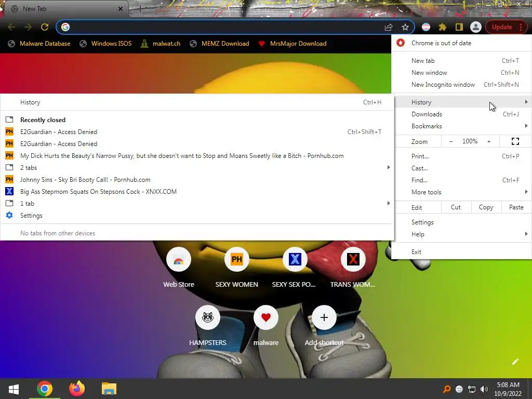Increase zoom with plus button

(489, 141)
